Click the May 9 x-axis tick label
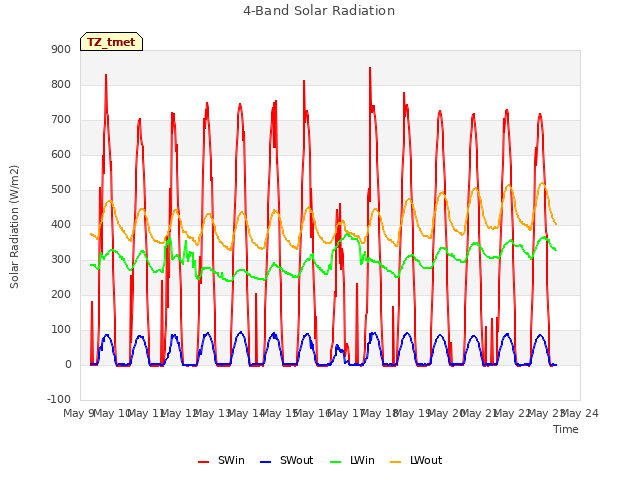Image resolution: width=640 pixels, height=480 pixels. (79, 413)
